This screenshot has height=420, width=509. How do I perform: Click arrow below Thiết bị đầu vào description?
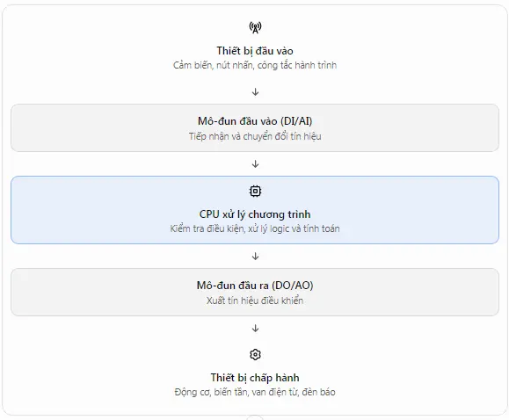[x=255, y=92]
